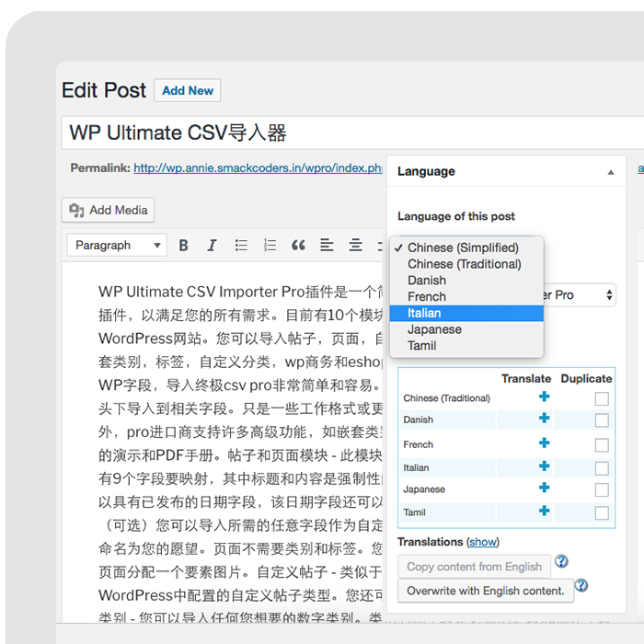Screen dimensions: 644x644
Task: Click the post title field
Action: click(353, 132)
